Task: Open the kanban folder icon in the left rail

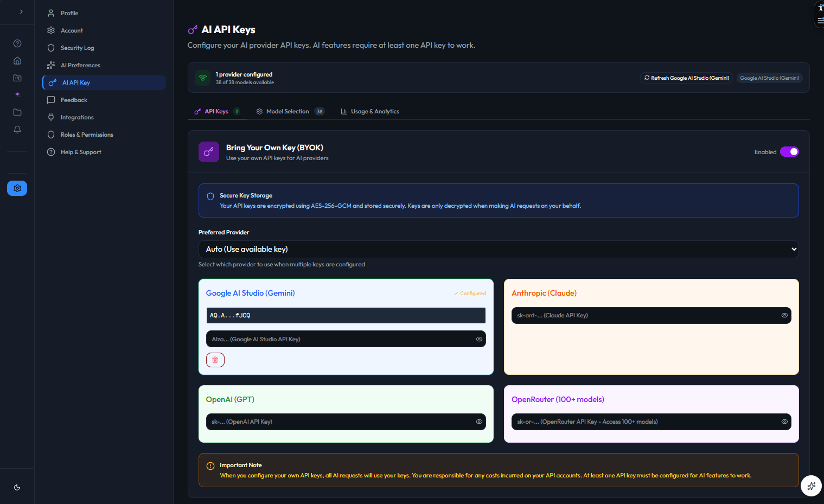Action: (x=17, y=78)
